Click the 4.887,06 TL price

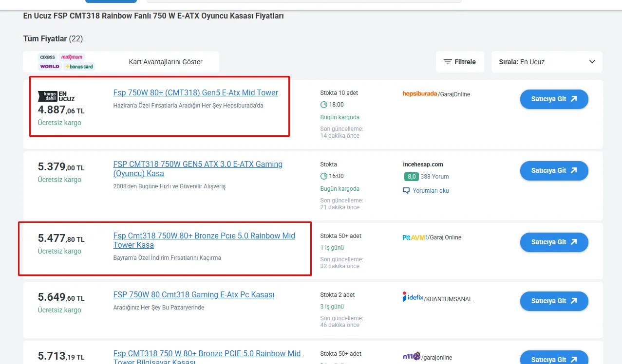coord(61,110)
